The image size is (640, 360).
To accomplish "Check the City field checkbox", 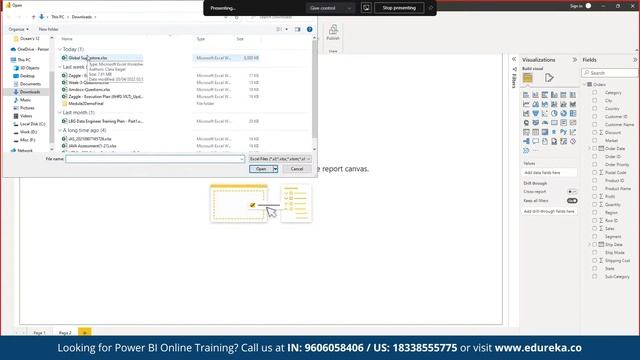I will coord(595,100).
